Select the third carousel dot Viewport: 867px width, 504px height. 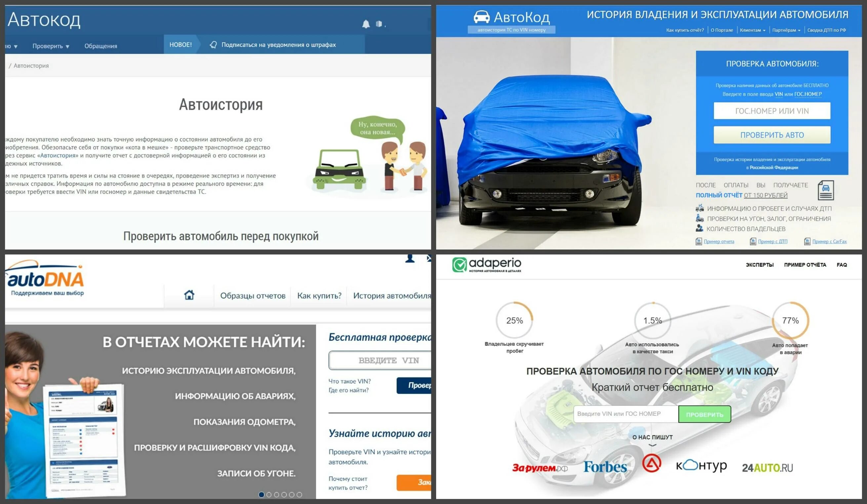(x=277, y=495)
